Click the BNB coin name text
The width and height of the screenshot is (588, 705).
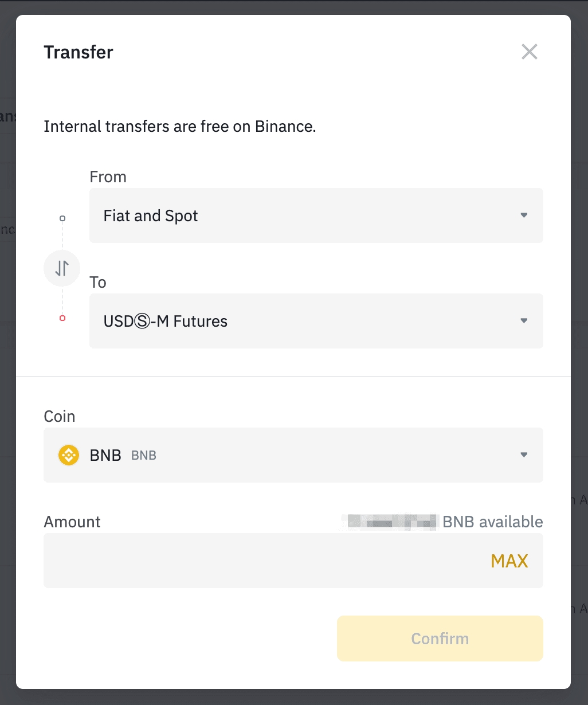[105, 456]
